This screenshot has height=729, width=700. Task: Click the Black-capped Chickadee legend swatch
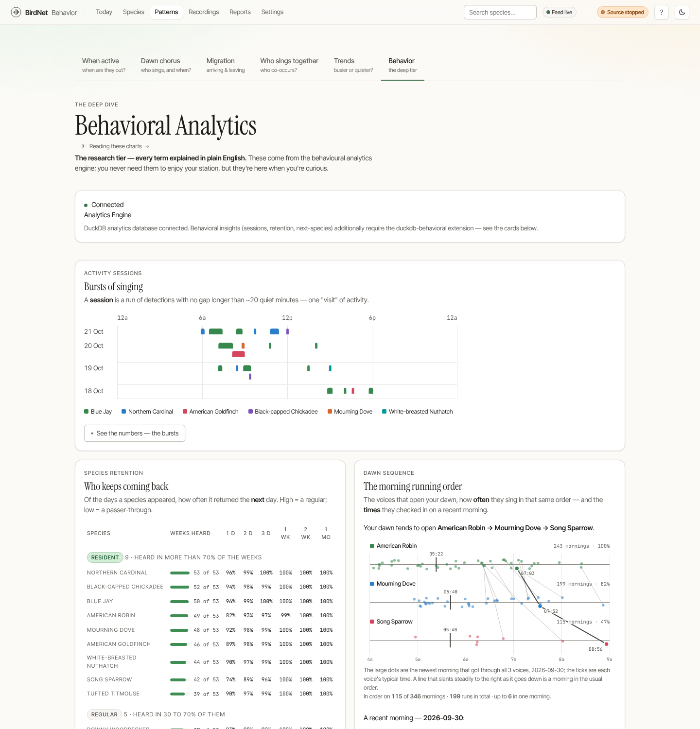pos(251,412)
